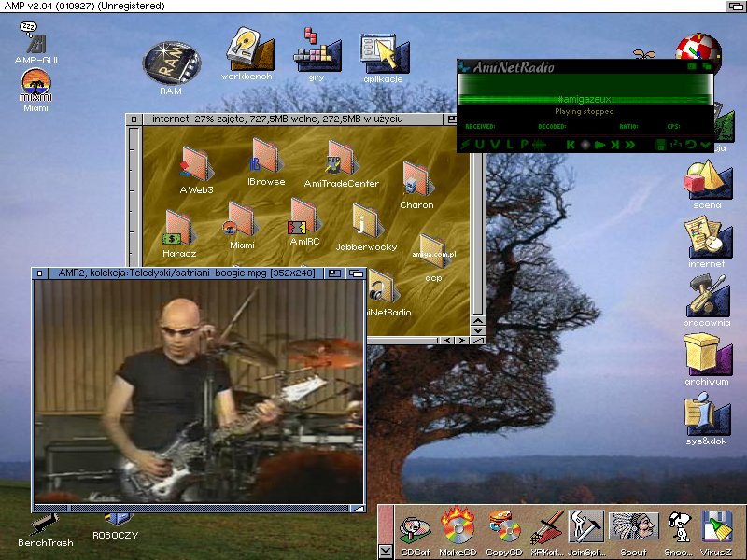Screen dimensions: 747x560
Task: Expand AmiNetRadio with the down chevron
Action: tap(706, 145)
